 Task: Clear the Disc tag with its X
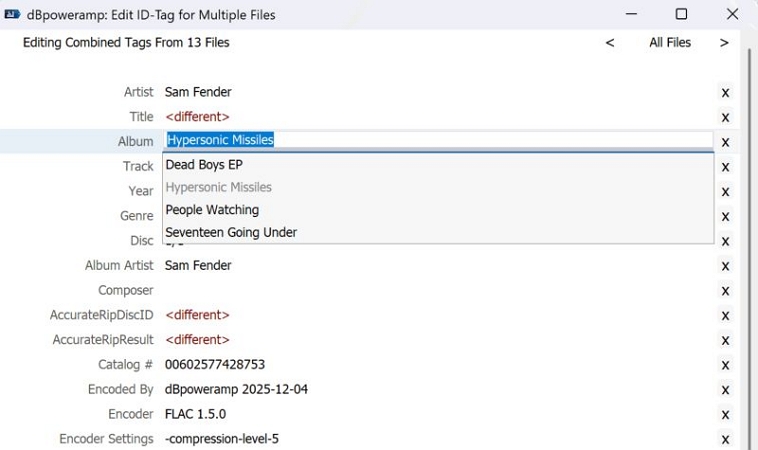point(725,241)
